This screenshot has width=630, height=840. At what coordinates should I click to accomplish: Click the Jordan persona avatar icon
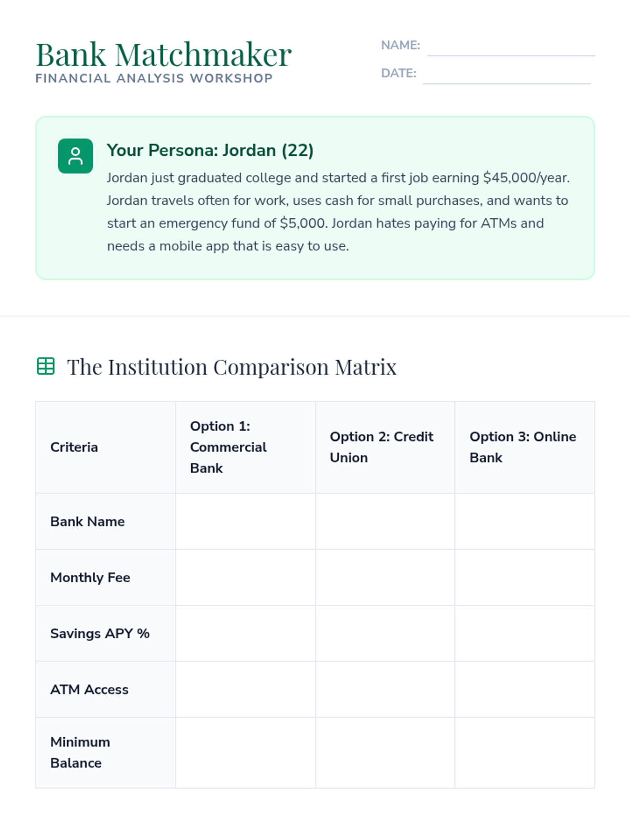tap(75, 156)
